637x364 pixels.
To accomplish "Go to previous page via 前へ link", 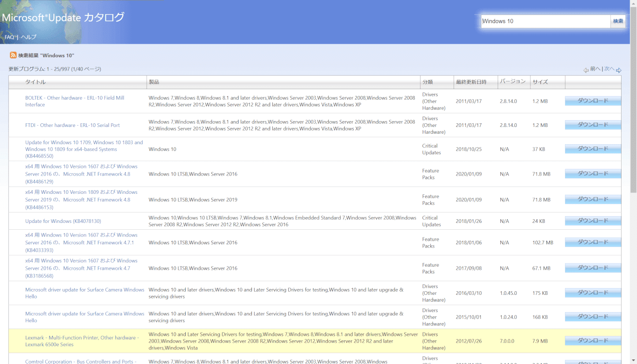I will click(595, 69).
